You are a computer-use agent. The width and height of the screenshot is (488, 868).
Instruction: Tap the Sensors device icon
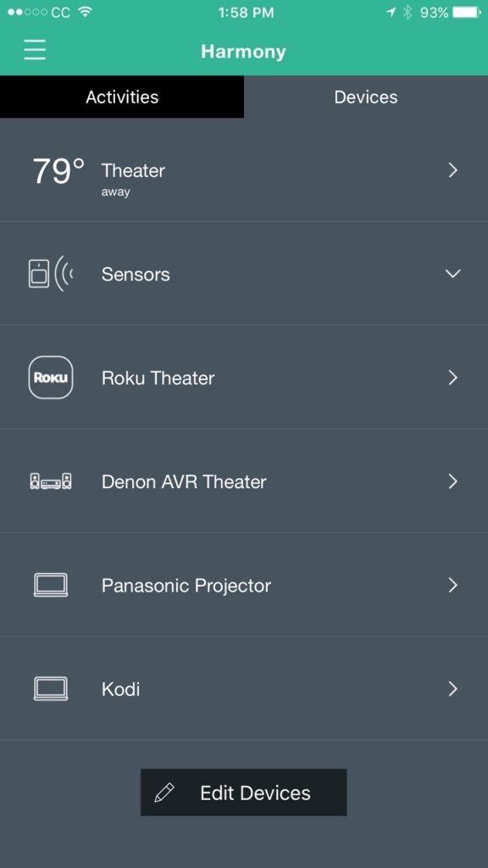click(x=50, y=274)
